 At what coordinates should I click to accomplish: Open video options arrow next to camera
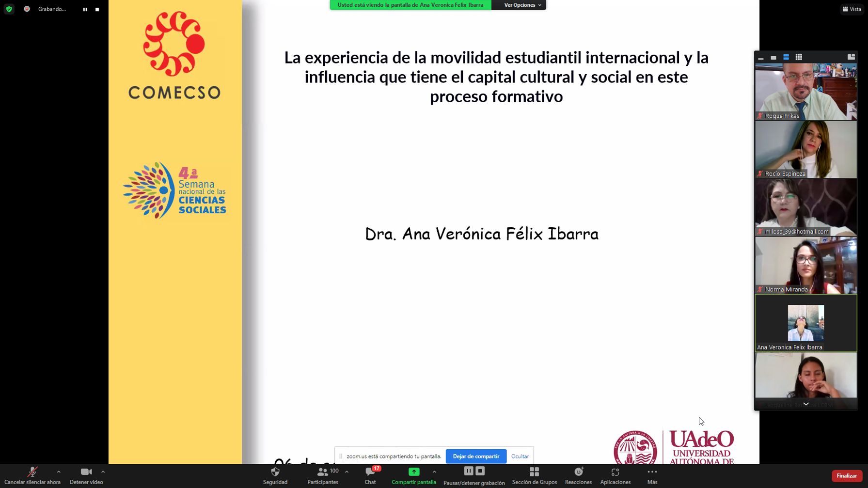pos(103,472)
